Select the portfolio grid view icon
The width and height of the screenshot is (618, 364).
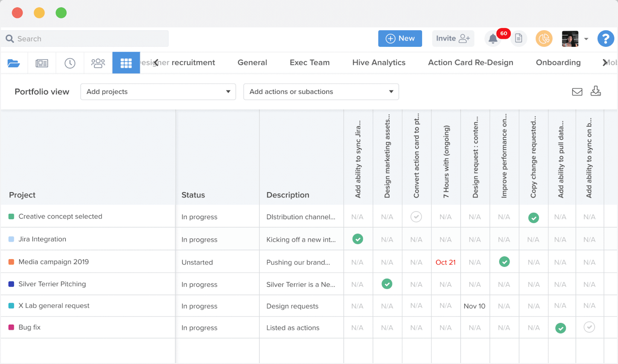coord(126,63)
